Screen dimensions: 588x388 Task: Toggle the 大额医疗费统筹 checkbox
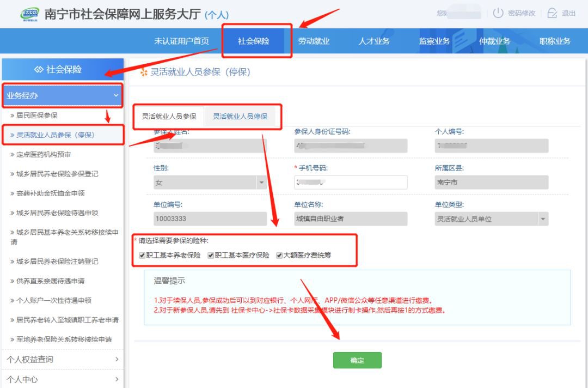click(279, 255)
